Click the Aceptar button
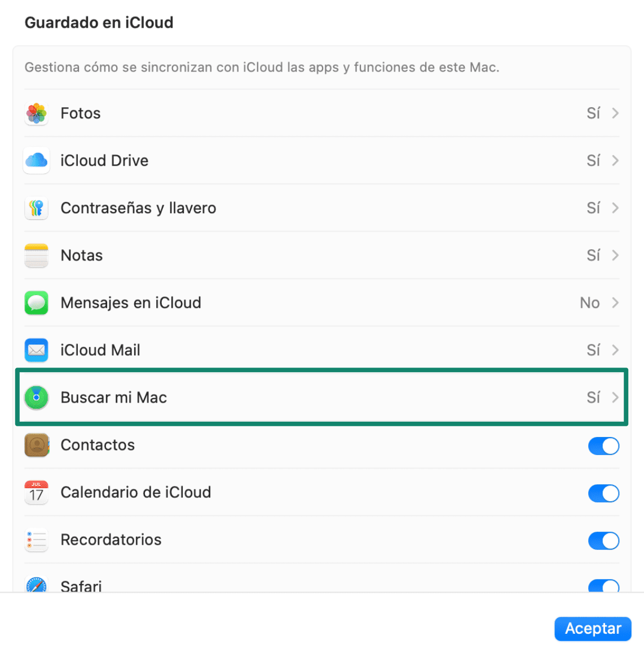 click(593, 629)
